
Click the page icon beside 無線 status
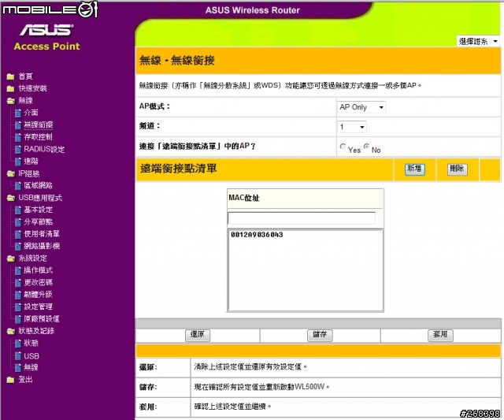coord(18,367)
